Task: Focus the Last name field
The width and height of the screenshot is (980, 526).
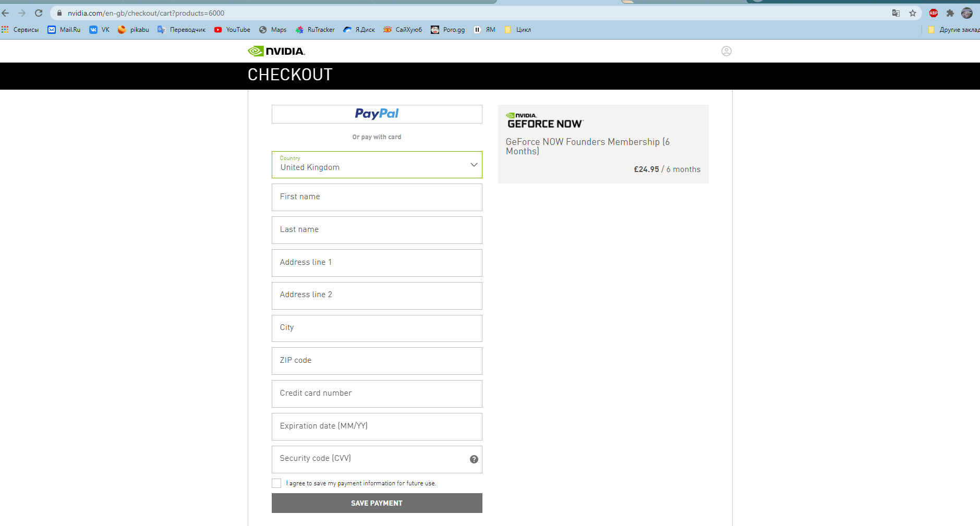Action: coord(377,230)
